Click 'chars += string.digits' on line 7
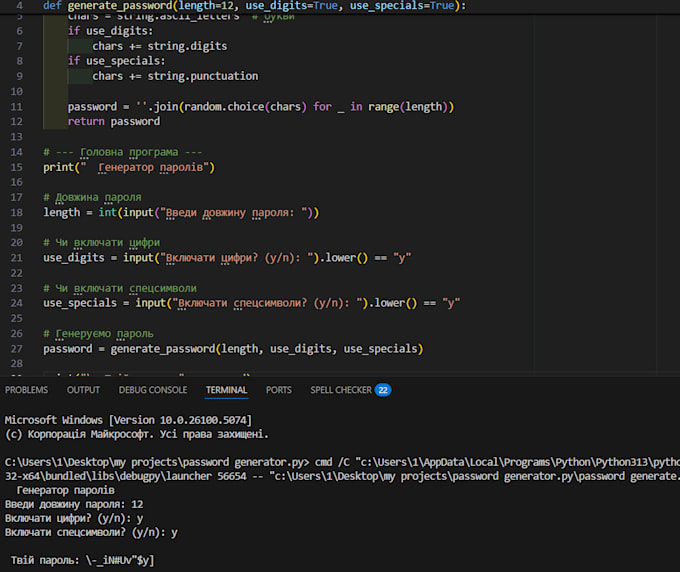The width and height of the screenshot is (680, 572). pos(160,46)
